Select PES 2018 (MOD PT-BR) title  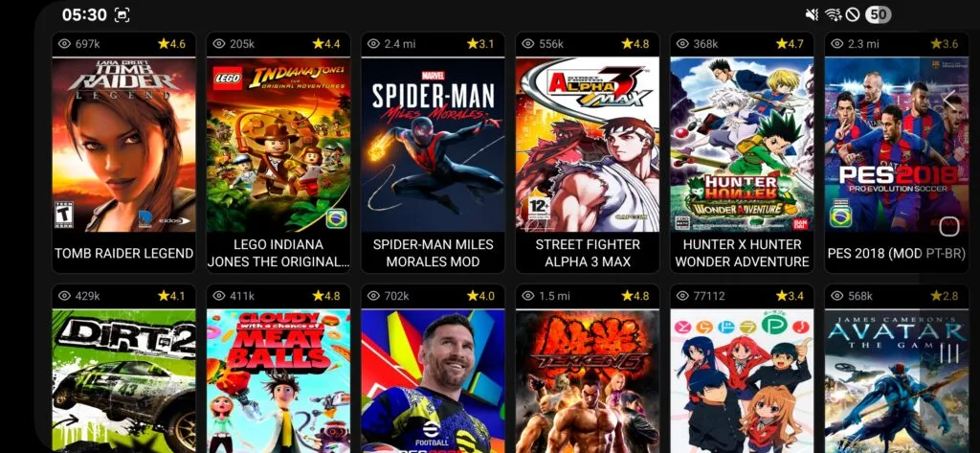coord(896,254)
